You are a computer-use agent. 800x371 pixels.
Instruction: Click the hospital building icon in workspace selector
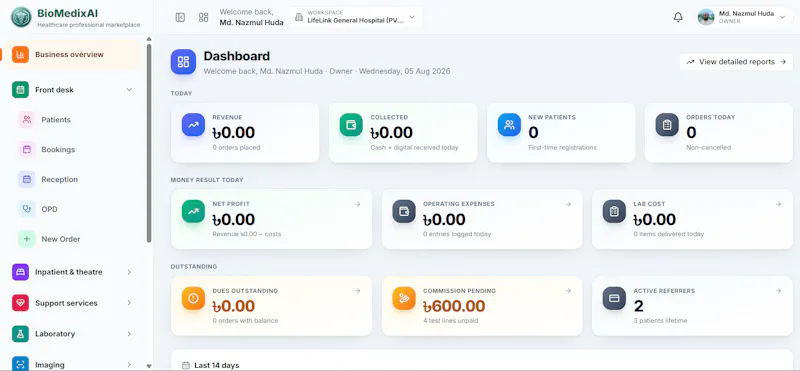299,17
